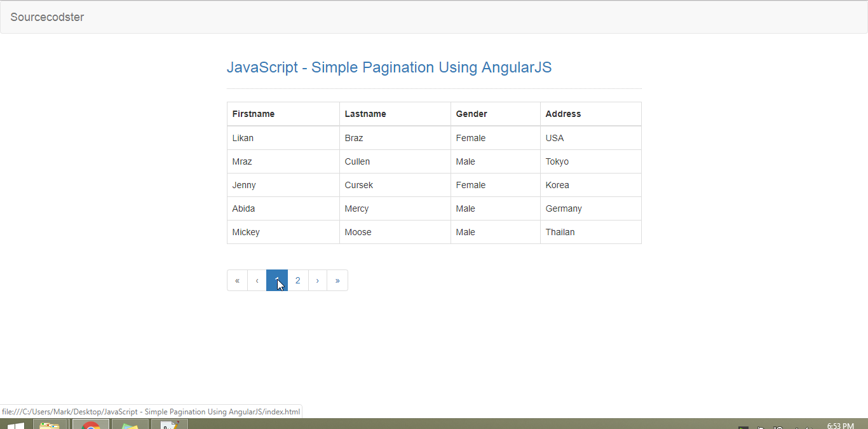Click the Lastname column header
The image size is (868, 429).
[365, 114]
